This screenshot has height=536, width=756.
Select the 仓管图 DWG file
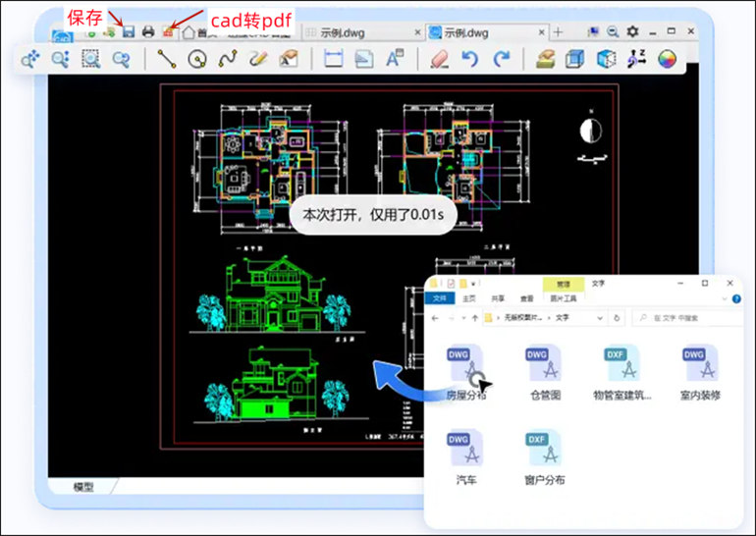pyautogui.click(x=545, y=373)
